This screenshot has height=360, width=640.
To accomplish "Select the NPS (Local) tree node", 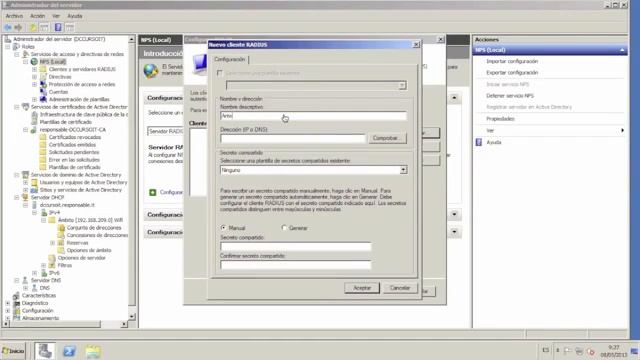I will [x=53, y=62].
